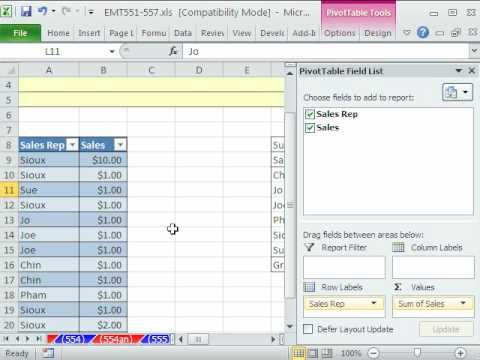Select the 555 sheet tab

click(x=158, y=339)
